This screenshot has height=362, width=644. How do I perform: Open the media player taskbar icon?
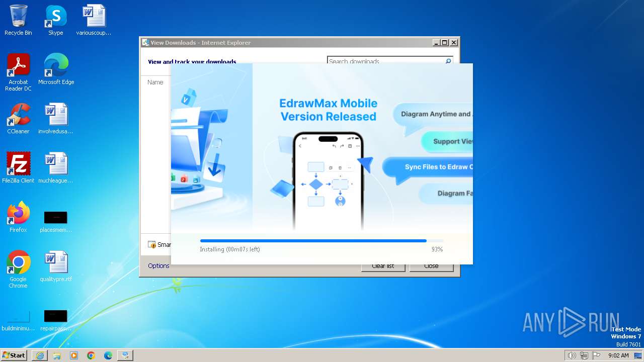74,355
